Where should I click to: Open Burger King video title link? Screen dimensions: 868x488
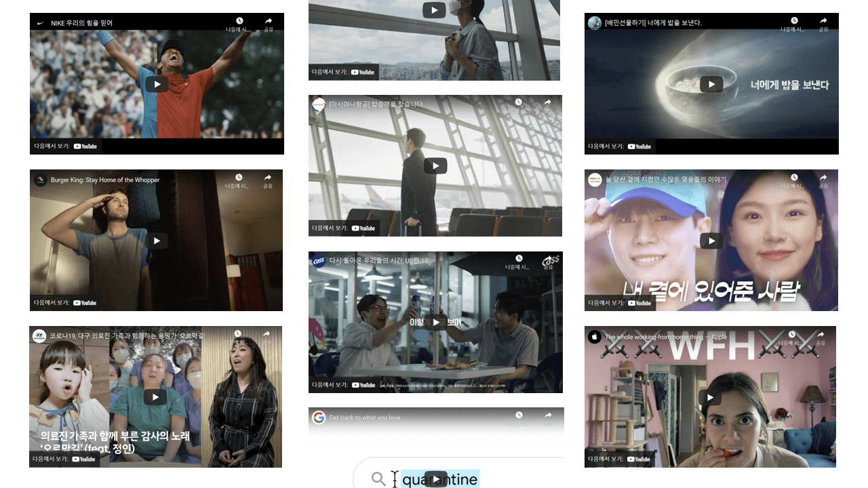click(105, 180)
